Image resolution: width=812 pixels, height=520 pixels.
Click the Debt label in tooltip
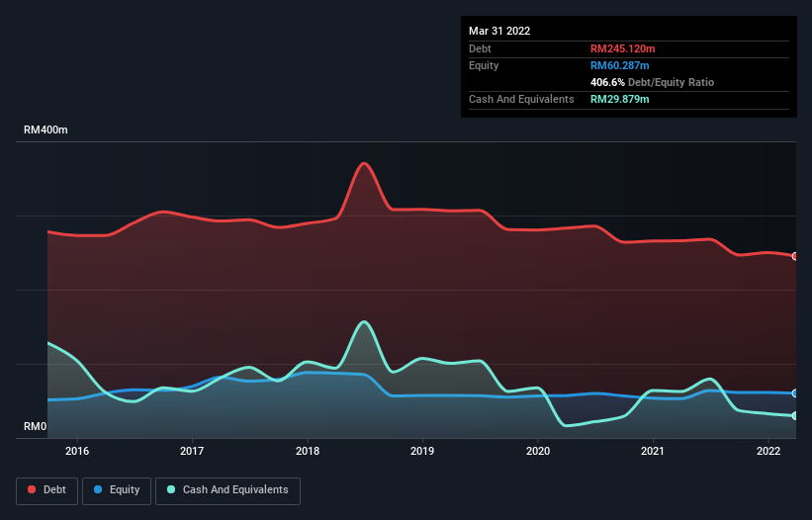[x=480, y=48]
